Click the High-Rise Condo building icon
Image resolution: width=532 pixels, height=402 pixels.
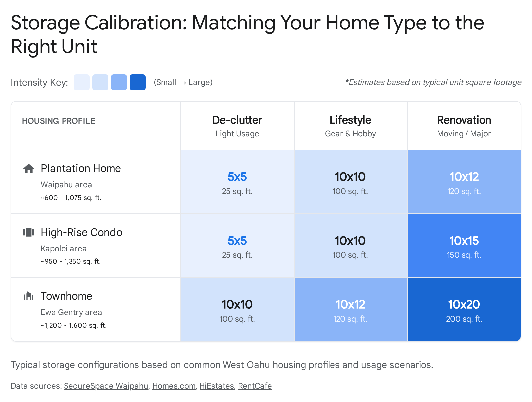(x=29, y=232)
